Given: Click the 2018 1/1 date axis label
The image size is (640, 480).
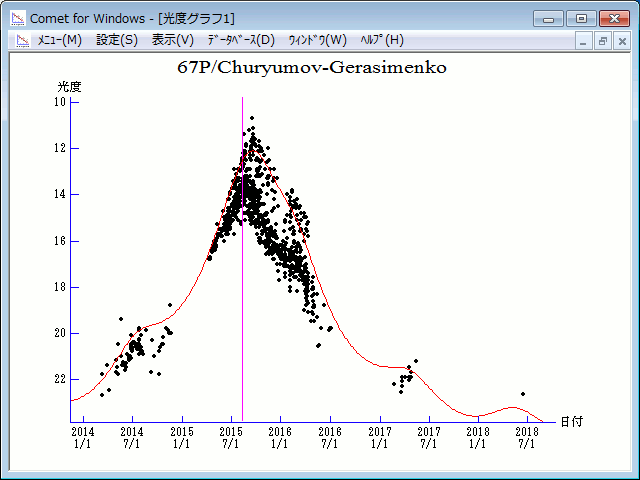Looking at the screenshot, I should pyautogui.click(x=478, y=438).
